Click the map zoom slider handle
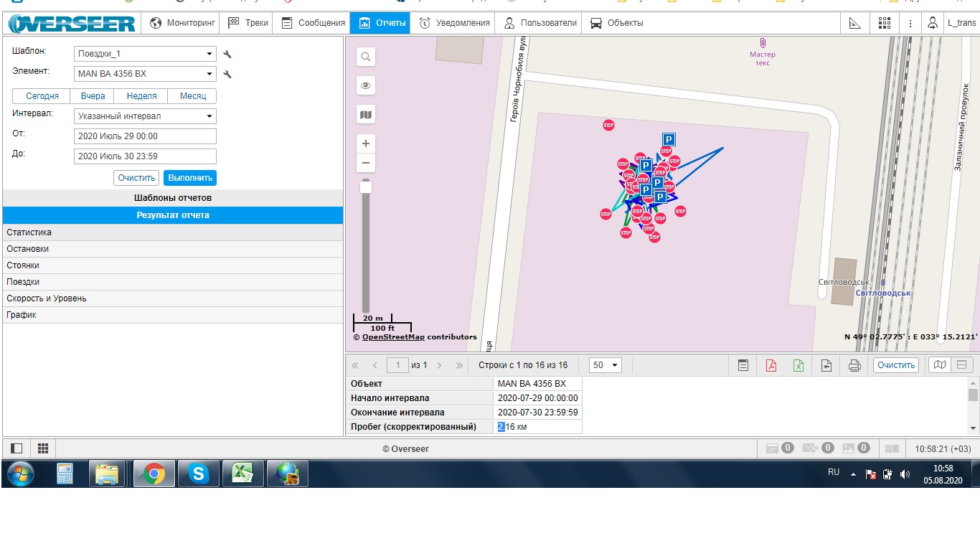This screenshot has width=980, height=551. pos(366,187)
